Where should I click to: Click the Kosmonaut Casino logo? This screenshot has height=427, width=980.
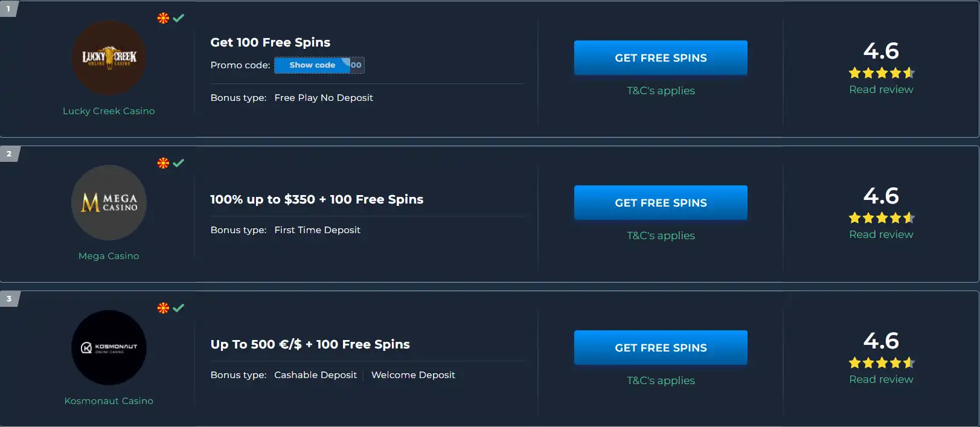109,348
